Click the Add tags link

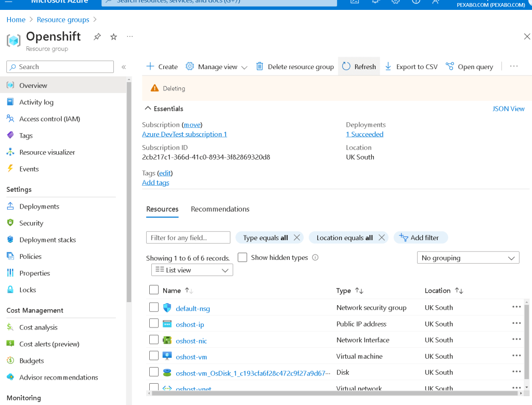[155, 182]
